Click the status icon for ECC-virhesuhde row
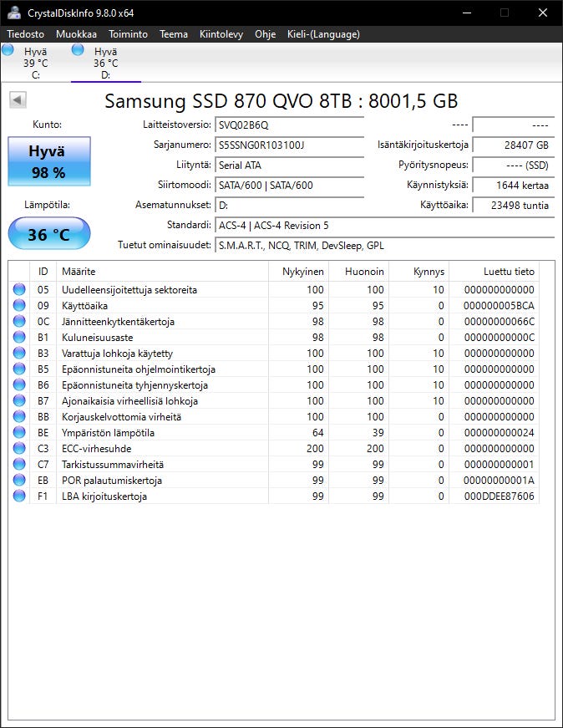The height and width of the screenshot is (728, 563). (x=19, y=449)
